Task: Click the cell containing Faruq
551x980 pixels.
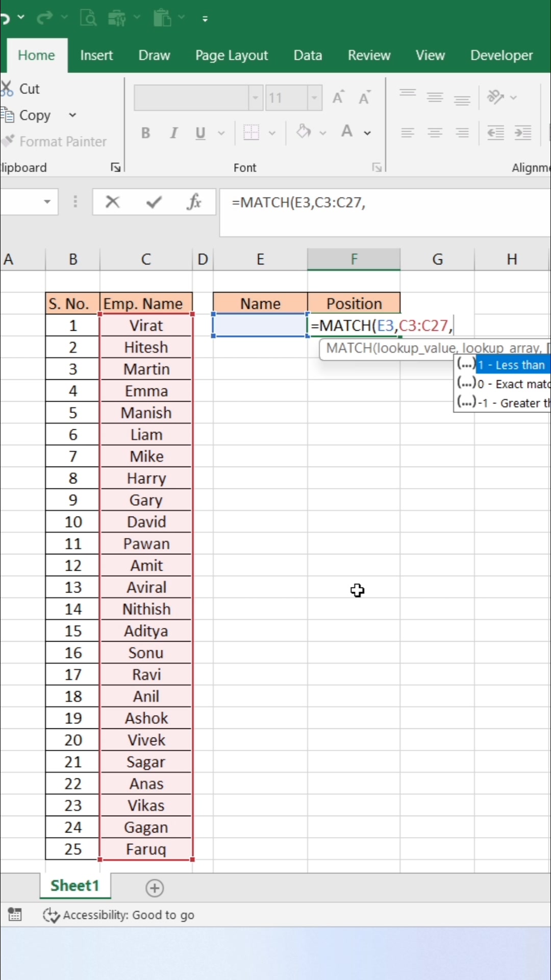Action: click(146, 849)
